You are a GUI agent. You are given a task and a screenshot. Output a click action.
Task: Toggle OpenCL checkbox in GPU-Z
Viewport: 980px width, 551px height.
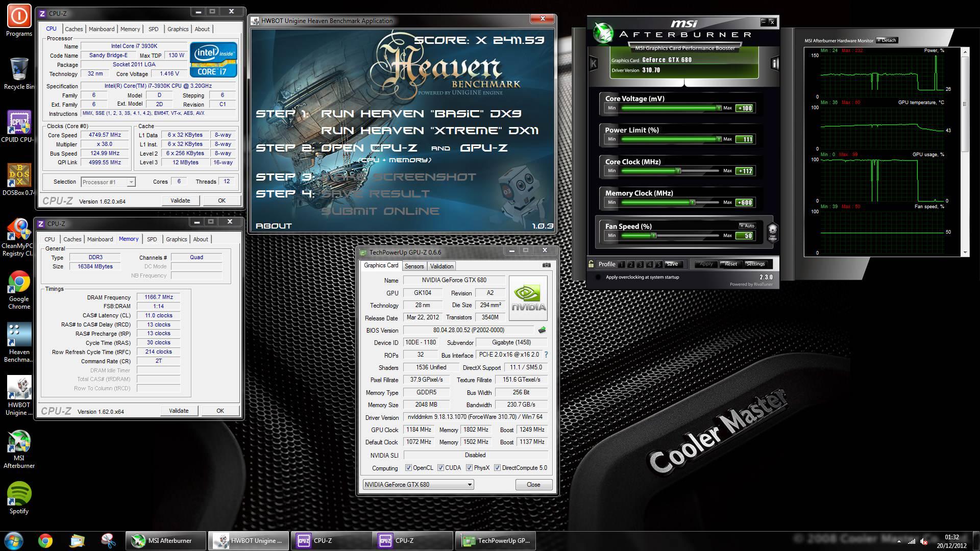point(408,468)
